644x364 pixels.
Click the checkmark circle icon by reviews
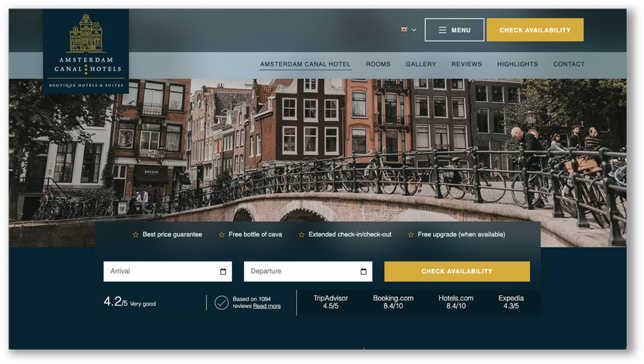point(222,303)
